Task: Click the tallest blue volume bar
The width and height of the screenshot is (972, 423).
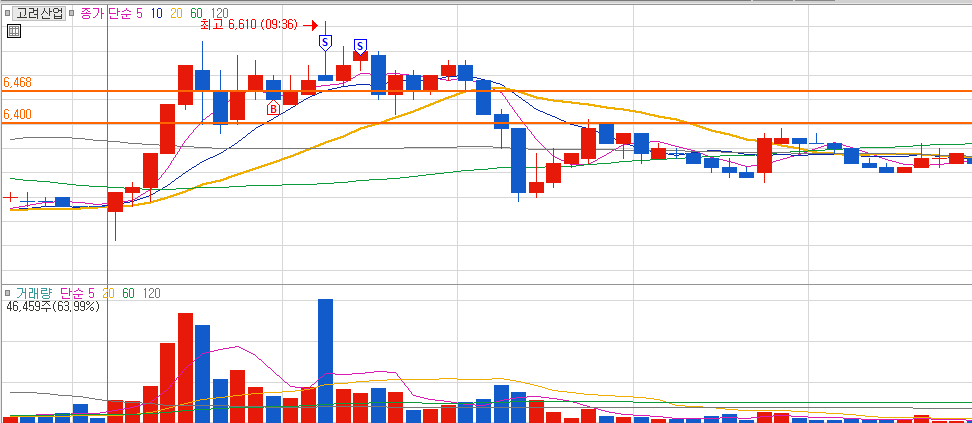Action: point(325,360)
